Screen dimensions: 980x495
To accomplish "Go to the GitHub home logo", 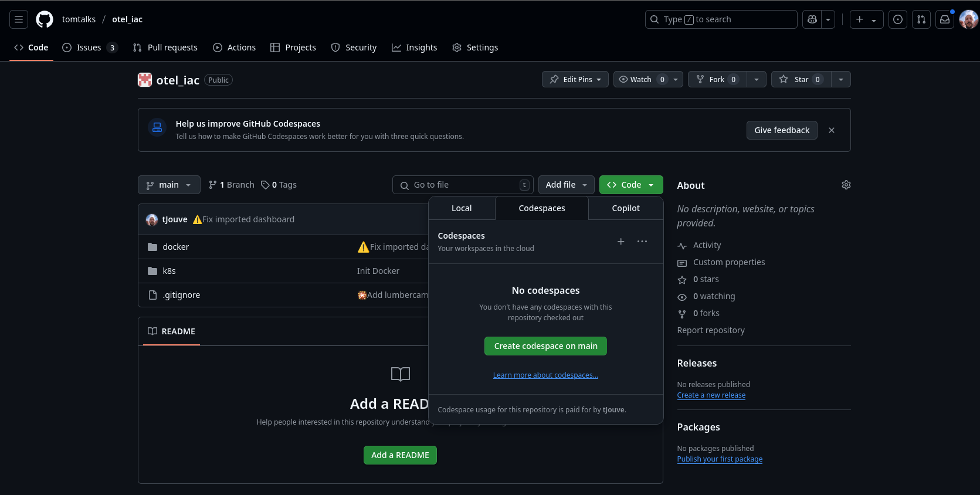I will pyautogui.click(x=45, y=19).
